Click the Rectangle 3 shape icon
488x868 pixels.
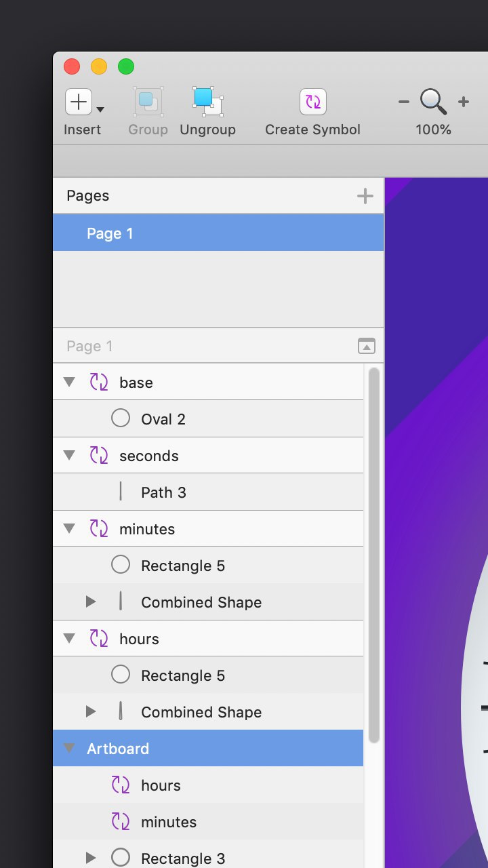(121, 858)
